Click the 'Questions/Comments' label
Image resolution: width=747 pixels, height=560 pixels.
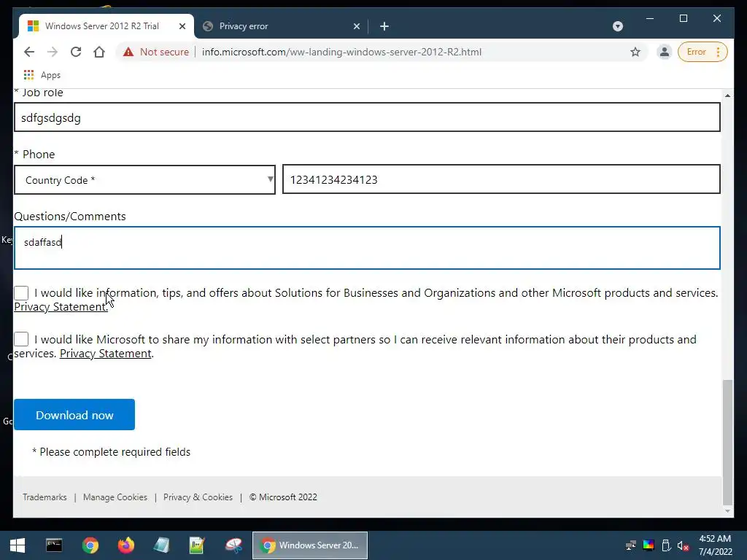click(x=70, y=216)
